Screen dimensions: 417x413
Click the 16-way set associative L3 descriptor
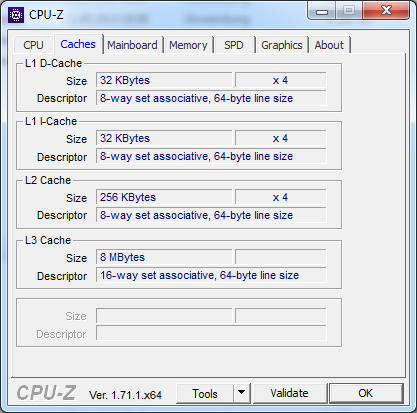211,275
